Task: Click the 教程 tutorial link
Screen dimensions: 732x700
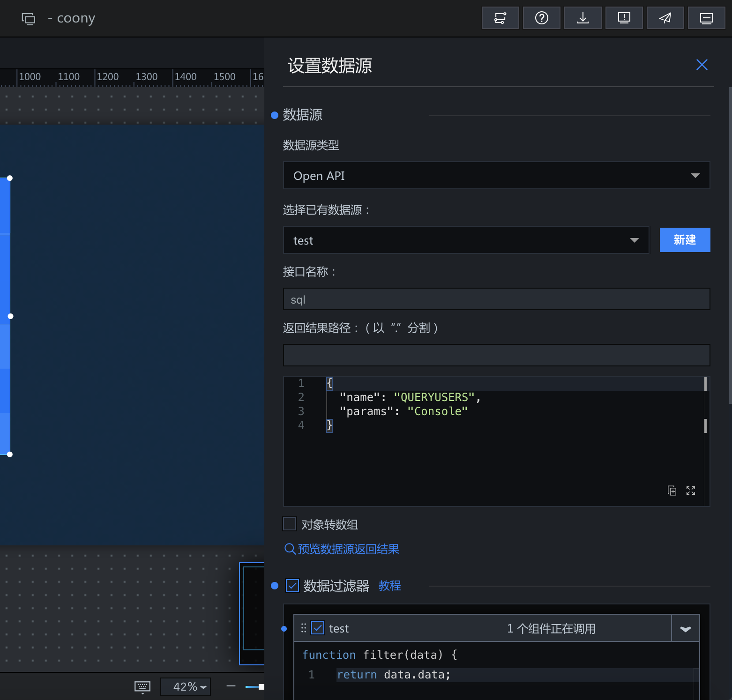Action: click(x=389, y=586)
